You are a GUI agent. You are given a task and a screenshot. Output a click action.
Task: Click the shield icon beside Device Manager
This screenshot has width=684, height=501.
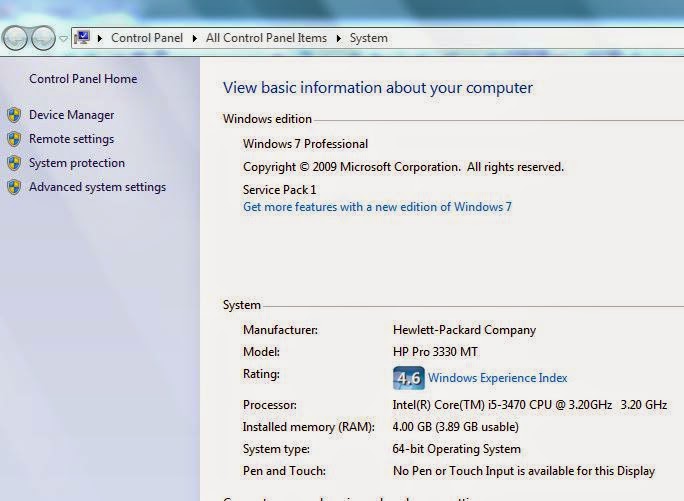tap(14, 115)
